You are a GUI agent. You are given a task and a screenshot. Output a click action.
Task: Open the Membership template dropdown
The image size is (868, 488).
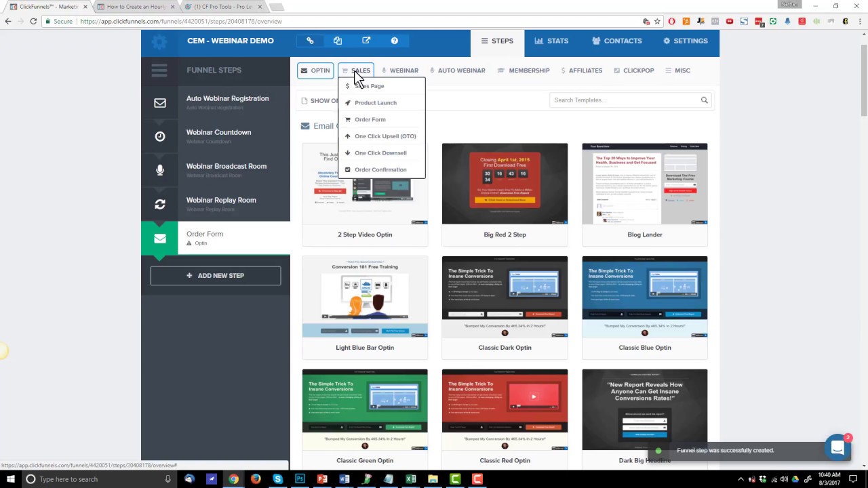524,70
